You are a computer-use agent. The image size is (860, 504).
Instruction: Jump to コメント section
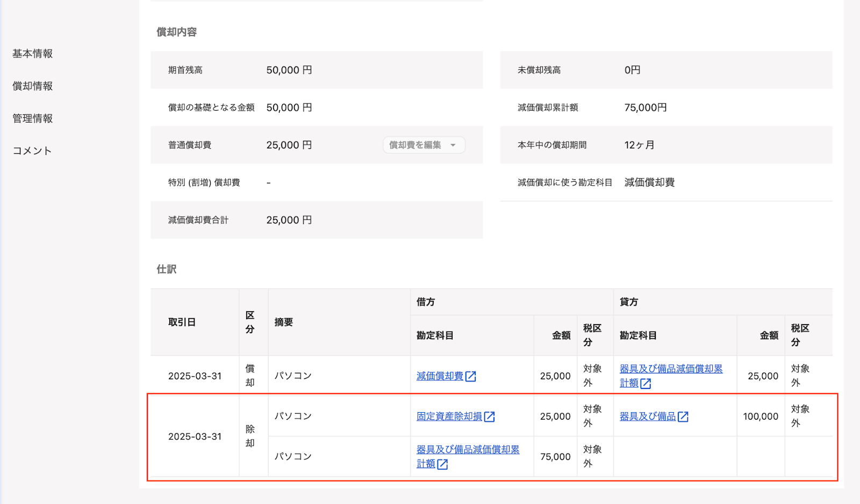click(x=32, y=150)
